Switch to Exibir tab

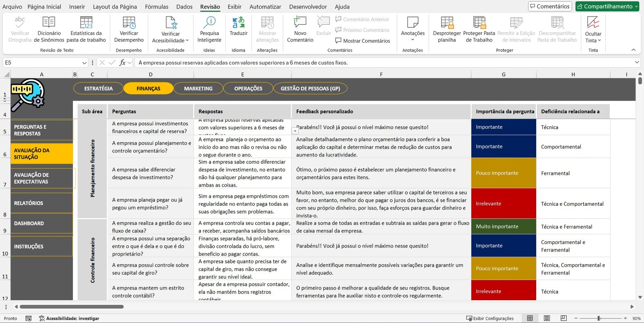click(x=235, y=7)
